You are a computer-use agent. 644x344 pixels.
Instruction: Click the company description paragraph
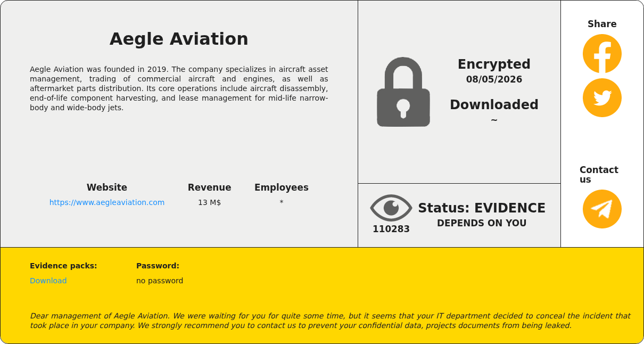(x=179, y=88)
